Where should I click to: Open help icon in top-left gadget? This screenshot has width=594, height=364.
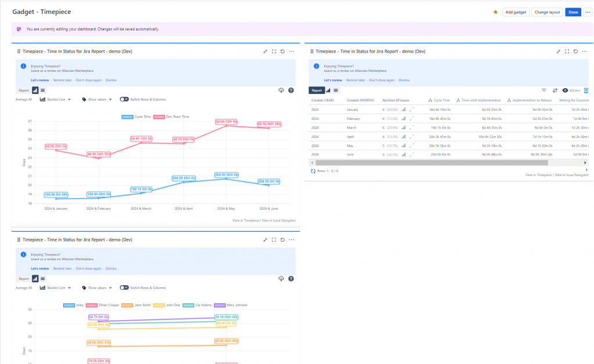(291, 90)
